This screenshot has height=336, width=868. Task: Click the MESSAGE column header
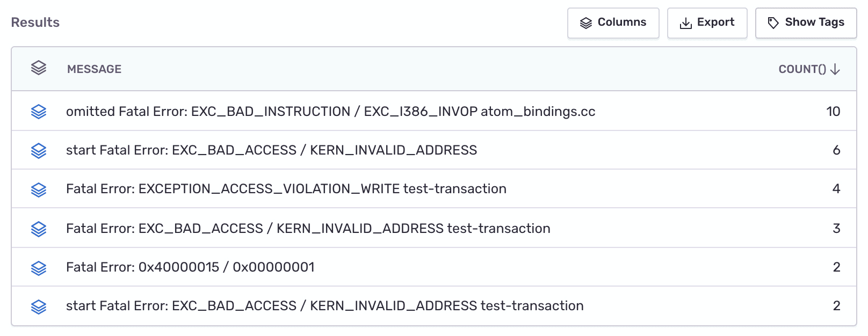coord(95,69)
